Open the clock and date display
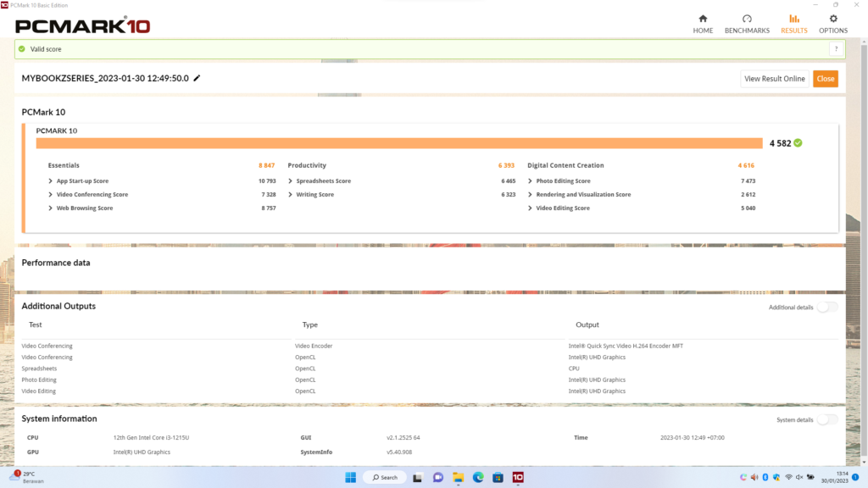The image size is (868, 488). click(834, 477)
